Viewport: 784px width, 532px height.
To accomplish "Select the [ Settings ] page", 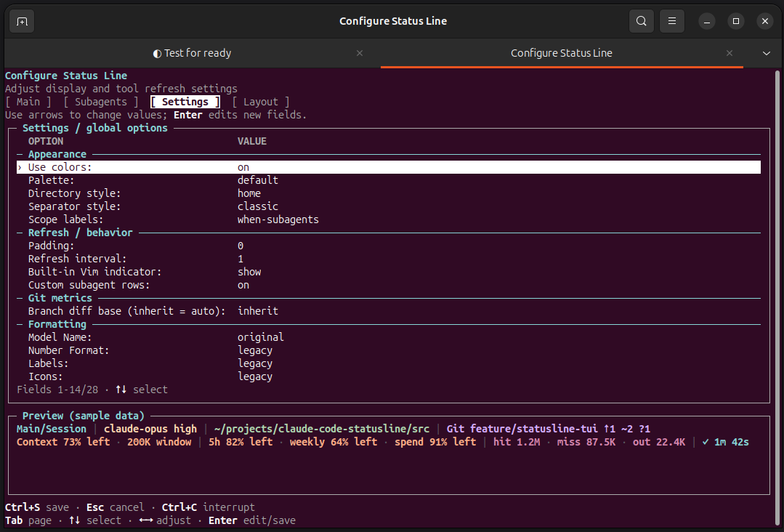I will point(185,102).
